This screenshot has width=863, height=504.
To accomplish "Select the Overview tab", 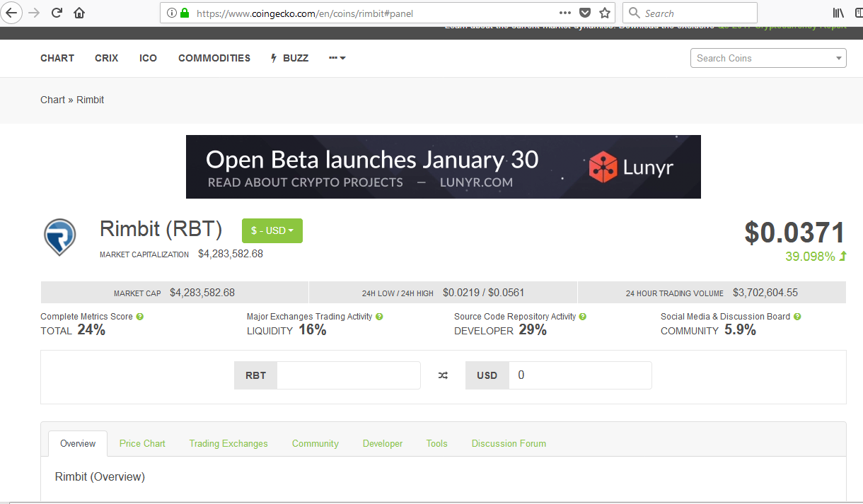I will 78,443.
